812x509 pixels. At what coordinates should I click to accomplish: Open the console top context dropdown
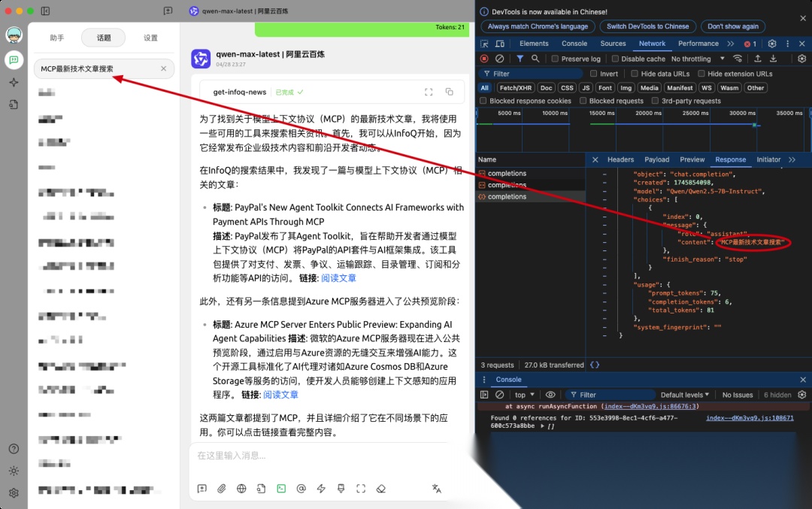click(x=525, y=395)
